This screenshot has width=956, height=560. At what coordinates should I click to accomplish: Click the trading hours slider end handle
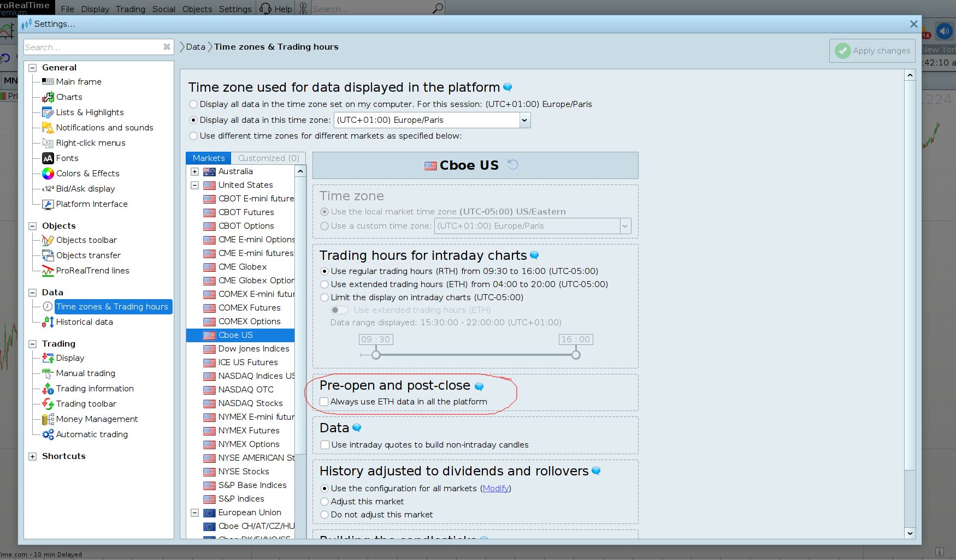[x=576, y=355]
